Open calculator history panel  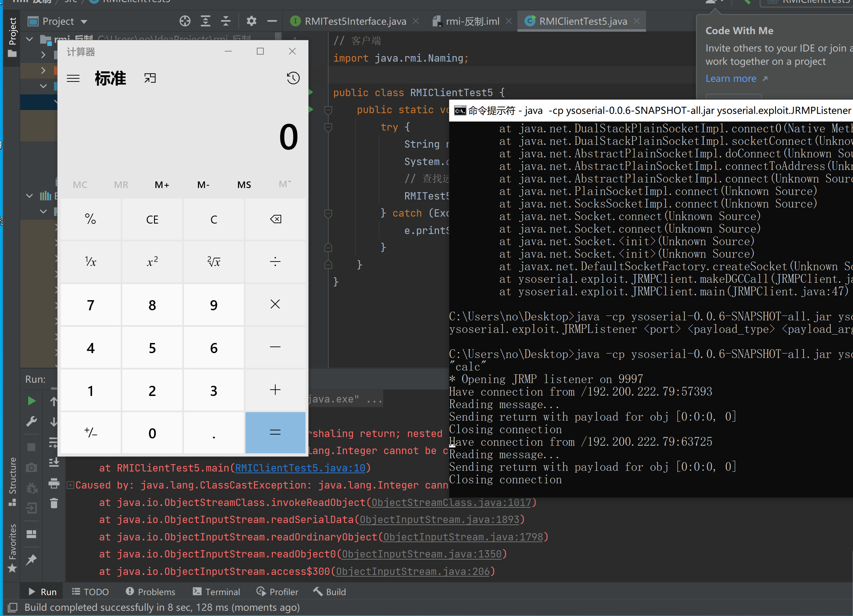click(x=293, y=78)
